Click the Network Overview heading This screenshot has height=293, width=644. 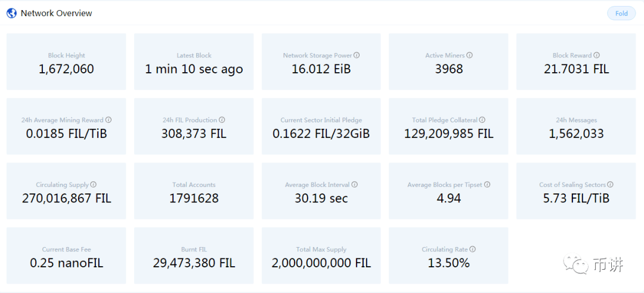[57, 13]
